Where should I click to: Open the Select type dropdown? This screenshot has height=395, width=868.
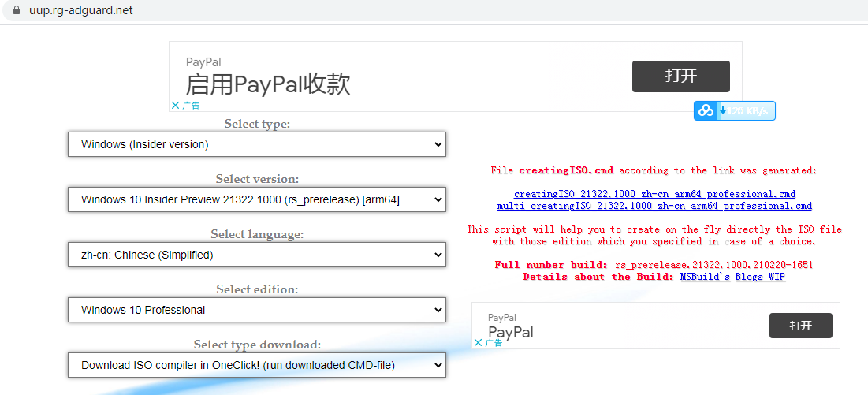coord(257,144)
